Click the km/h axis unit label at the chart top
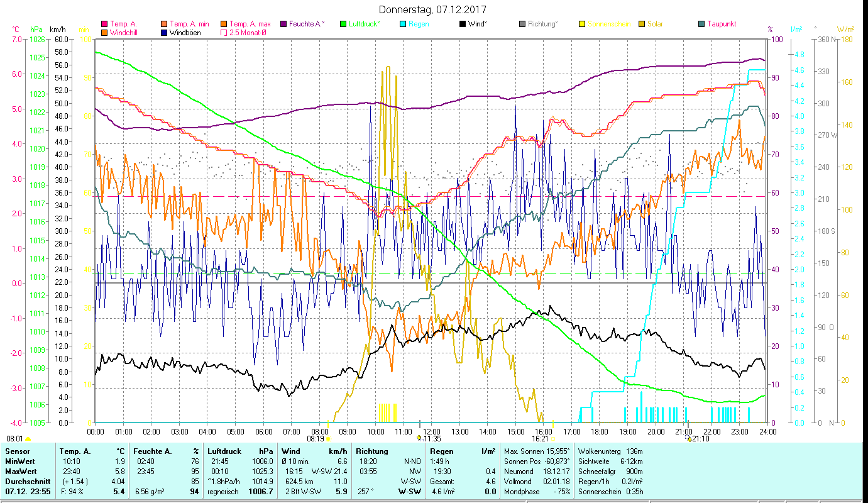 [x=57, y=30]
